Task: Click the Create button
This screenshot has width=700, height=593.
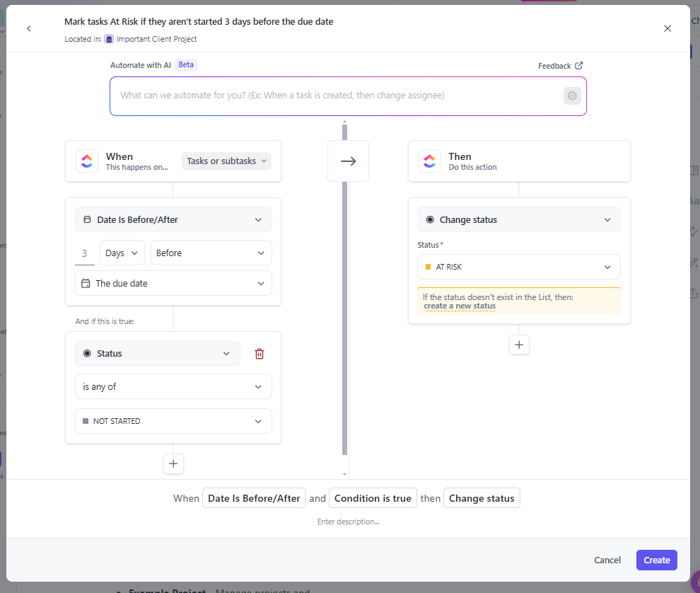Action: coord(656,560)
